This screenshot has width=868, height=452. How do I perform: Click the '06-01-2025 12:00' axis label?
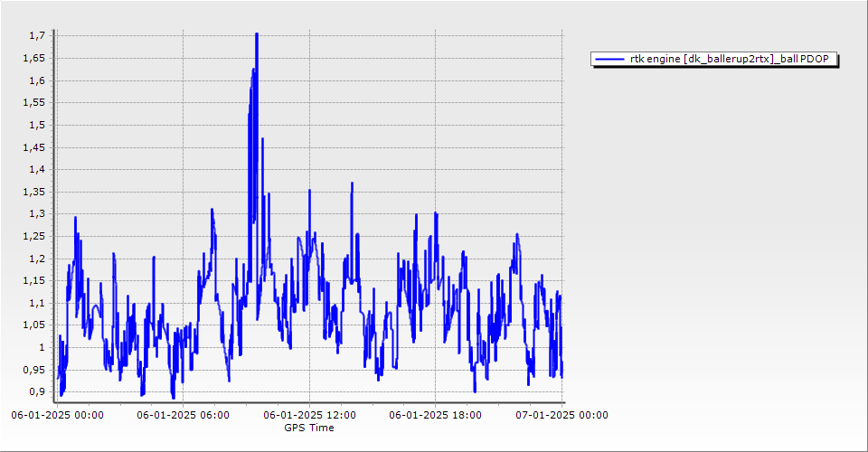(x=309, y=415)
